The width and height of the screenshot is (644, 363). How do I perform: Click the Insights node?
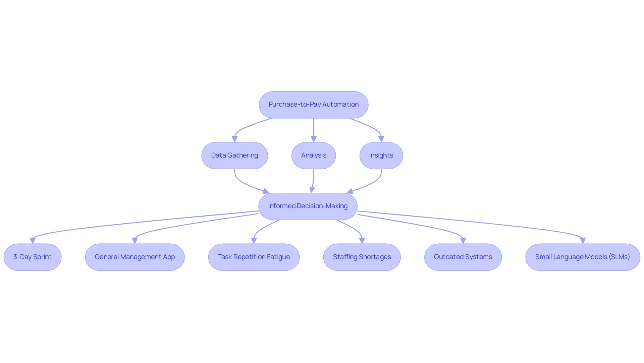coord(381,155)
